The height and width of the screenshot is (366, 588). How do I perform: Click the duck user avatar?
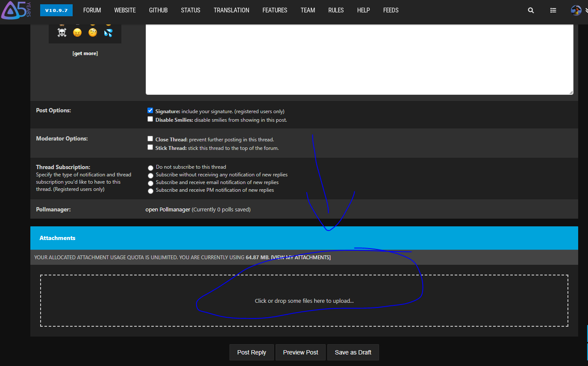pyautogui.click(x=576, y=11)
